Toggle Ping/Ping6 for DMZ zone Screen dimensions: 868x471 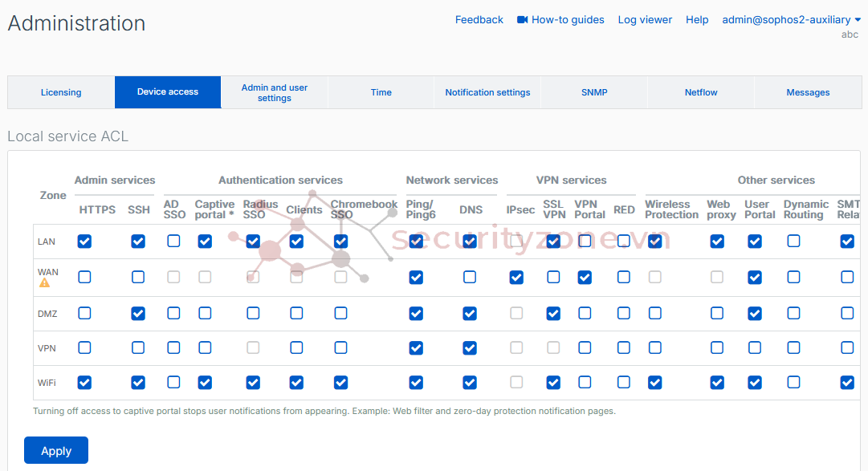click(416, 313)
